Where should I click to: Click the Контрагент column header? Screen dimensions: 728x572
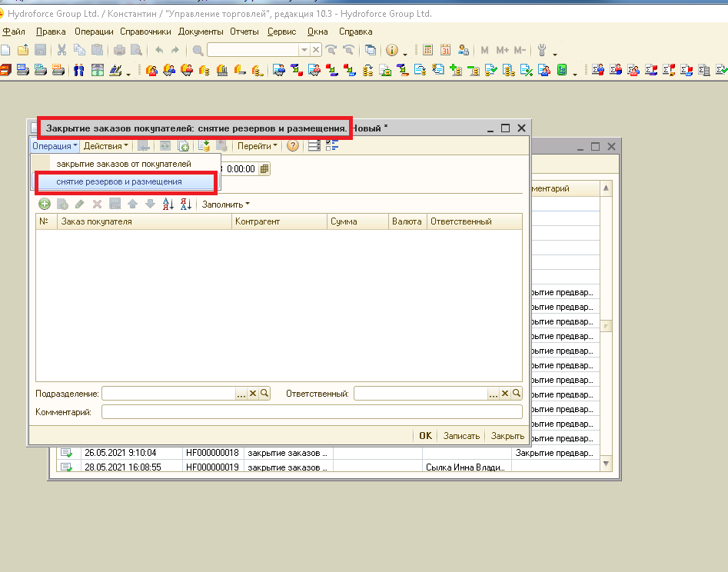280,221
